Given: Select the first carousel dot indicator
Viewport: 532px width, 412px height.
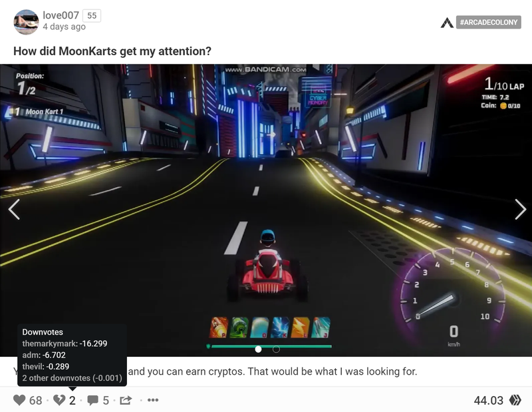Looking at the screenshot, I should click(259, 349).
